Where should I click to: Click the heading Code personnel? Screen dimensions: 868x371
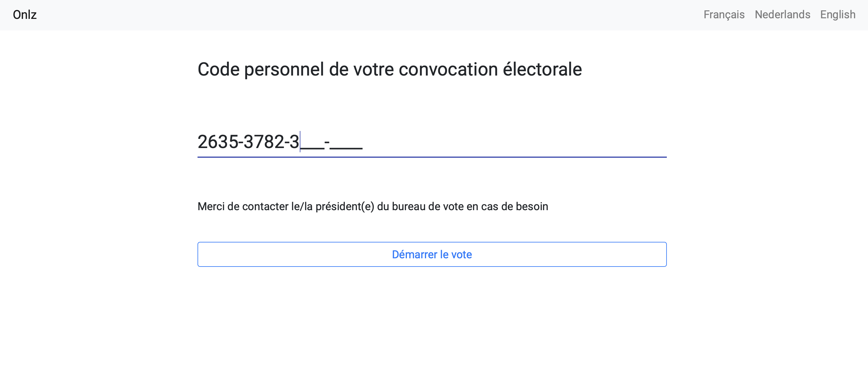pyautogui.click(x=390, y=69)
